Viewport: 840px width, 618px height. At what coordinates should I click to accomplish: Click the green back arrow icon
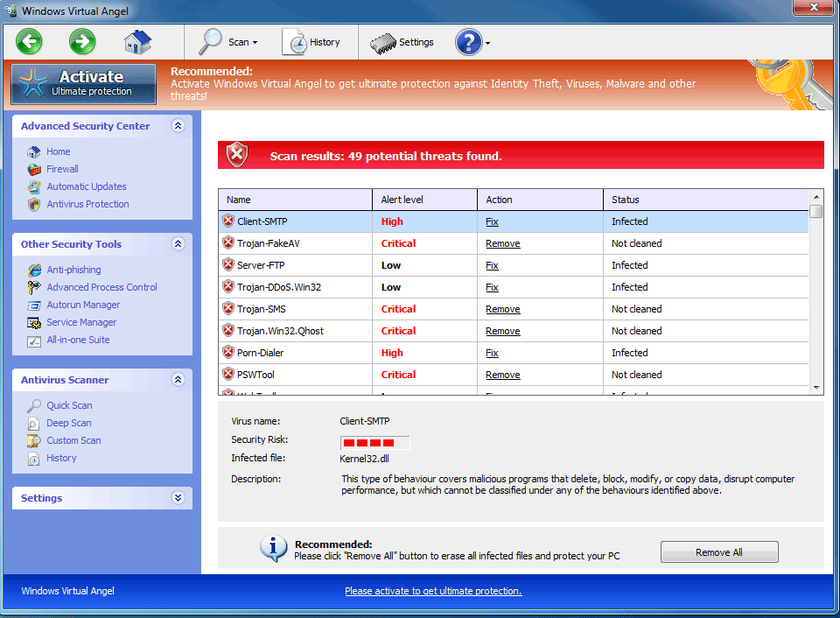pyautogui.click(x=29, y=41)
